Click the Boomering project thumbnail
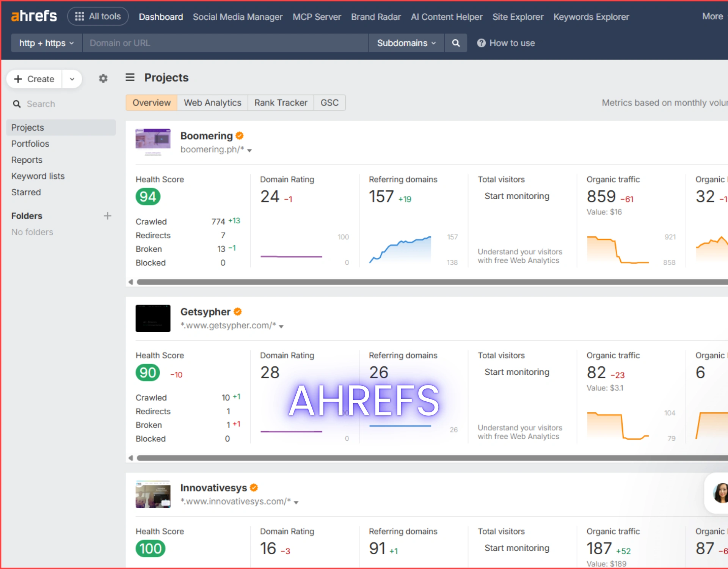Viewport: 728px width, 569px height. 152,142
